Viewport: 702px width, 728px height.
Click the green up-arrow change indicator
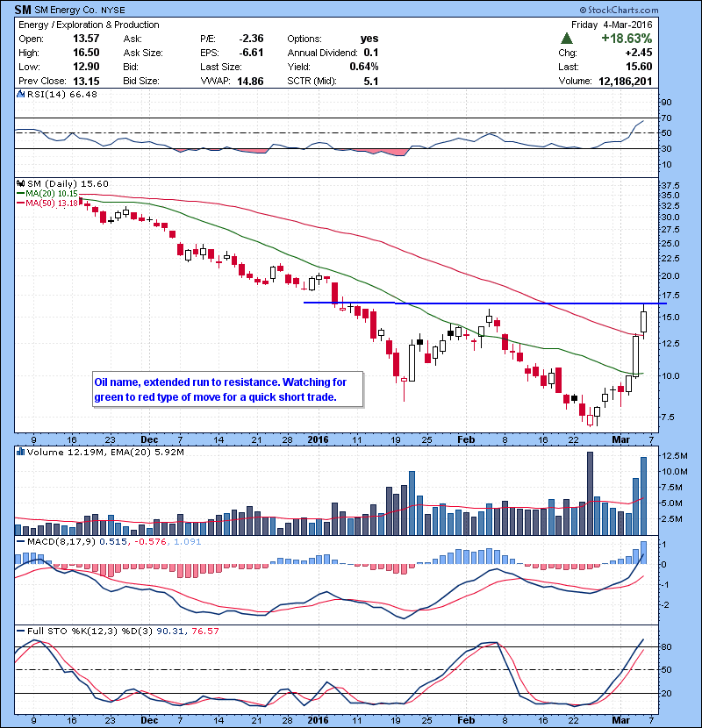[566, 38]
